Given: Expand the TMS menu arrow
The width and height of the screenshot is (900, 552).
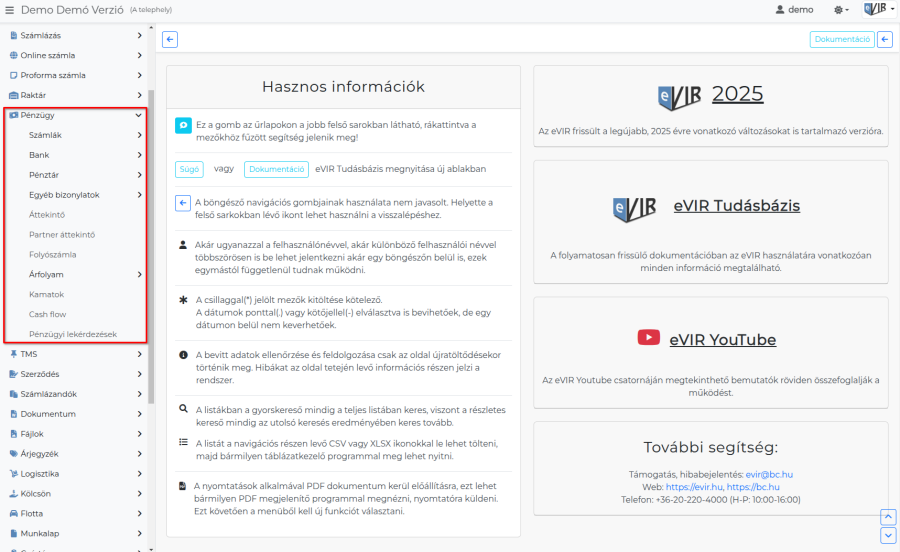Looking at the screenshot, I should pos(139,354).
